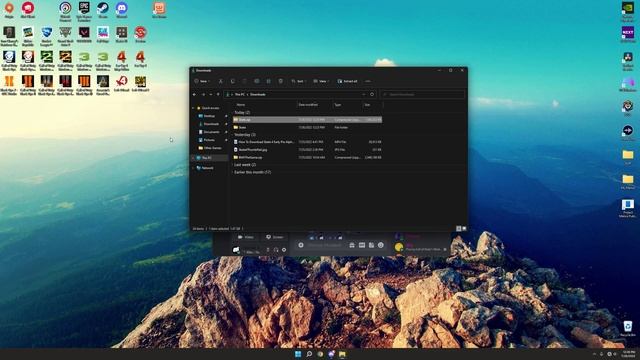640x360 pixels.
Task: Click the Search Downloads input box
Action: tap(422, 94)
